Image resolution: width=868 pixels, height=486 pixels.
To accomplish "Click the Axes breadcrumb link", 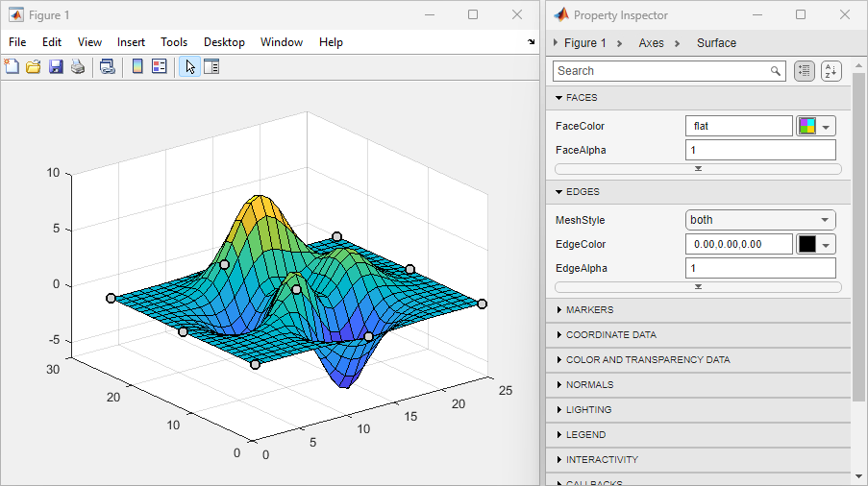I will point(651,43).
